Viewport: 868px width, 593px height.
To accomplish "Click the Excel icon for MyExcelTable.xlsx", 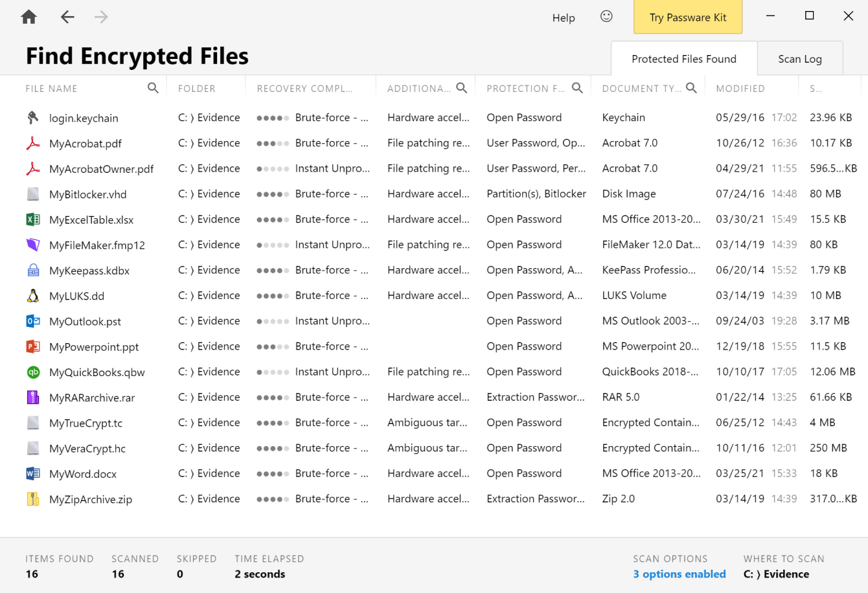I will coord(33,219).
